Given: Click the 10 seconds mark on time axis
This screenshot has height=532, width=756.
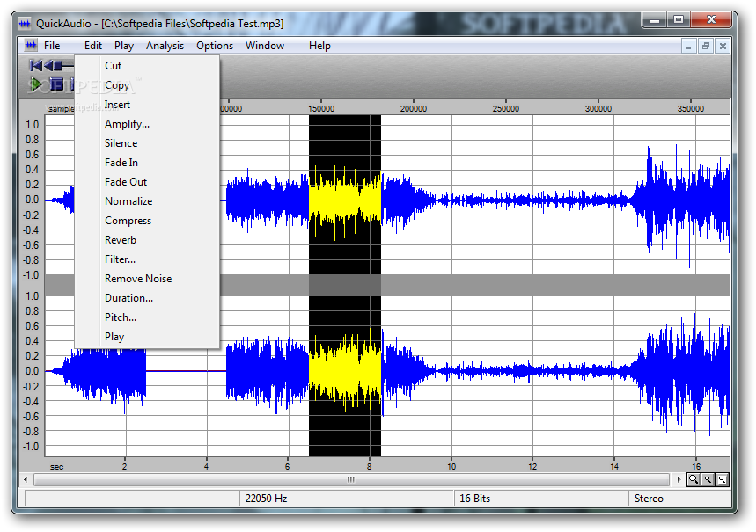Looking at the screenshot, I should pyautogui.click(x=451, y=466).
